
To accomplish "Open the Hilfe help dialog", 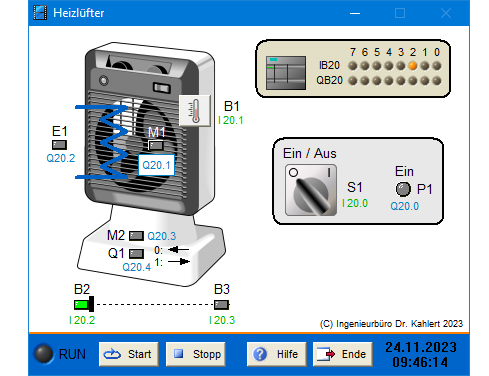I will click(x=276, y=354).
